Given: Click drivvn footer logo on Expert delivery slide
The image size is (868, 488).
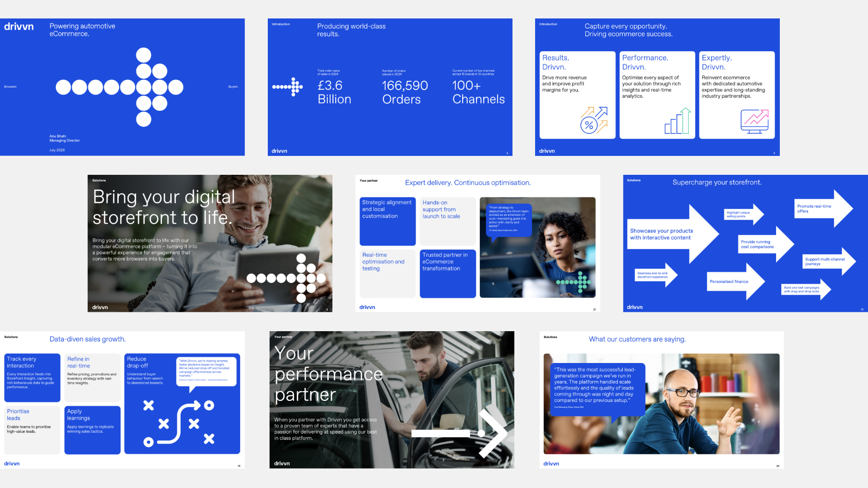Looking at the screenshot, I should 368,307.
